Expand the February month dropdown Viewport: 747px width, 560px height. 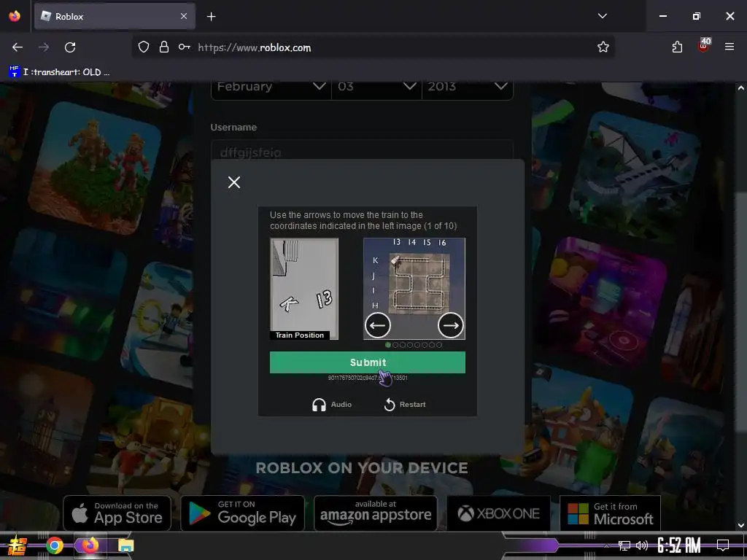coord(271,87)
